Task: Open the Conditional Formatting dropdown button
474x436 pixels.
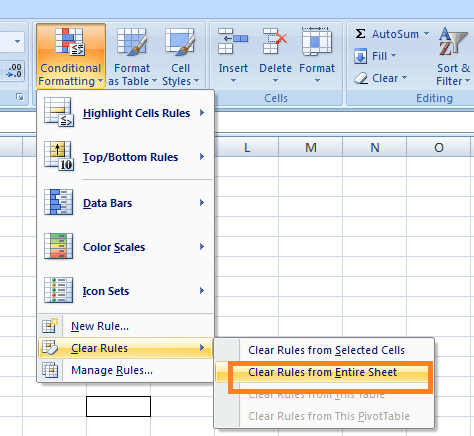Action: pos(71,56)
